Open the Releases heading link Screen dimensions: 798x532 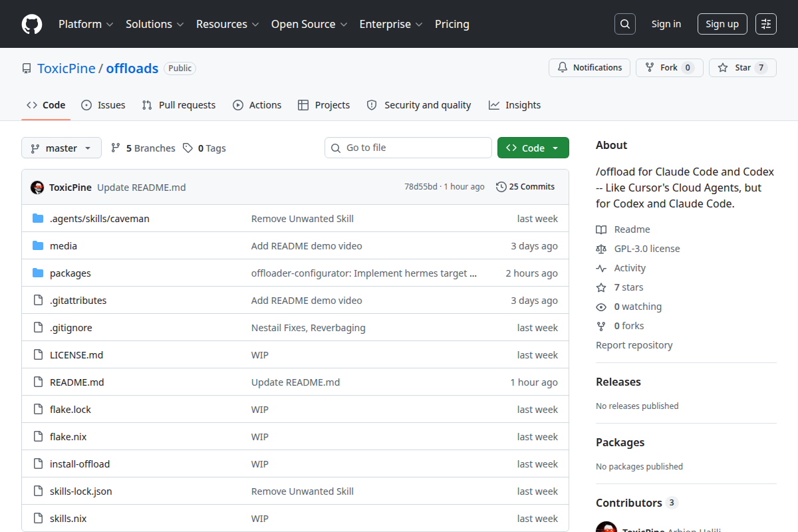618,382
